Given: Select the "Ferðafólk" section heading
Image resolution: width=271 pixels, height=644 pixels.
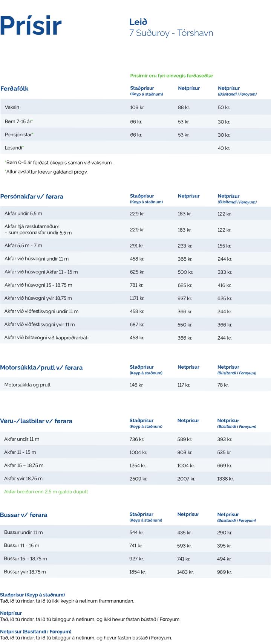Looking at the screenshot, I should (x=14, y=89).
